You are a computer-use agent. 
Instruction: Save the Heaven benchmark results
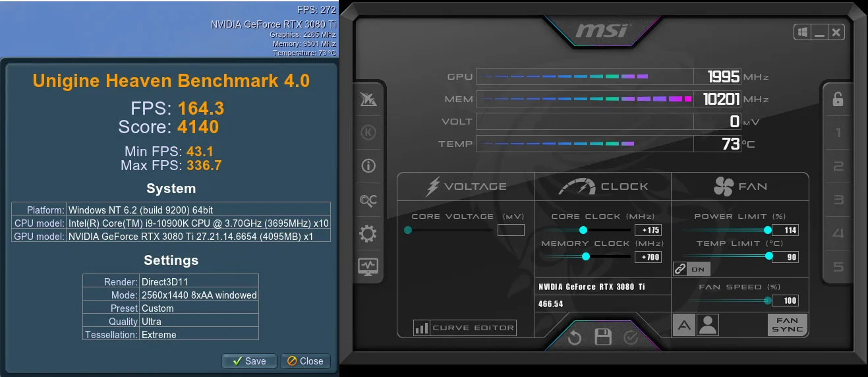pyautogui.click(x=250, y=361)
